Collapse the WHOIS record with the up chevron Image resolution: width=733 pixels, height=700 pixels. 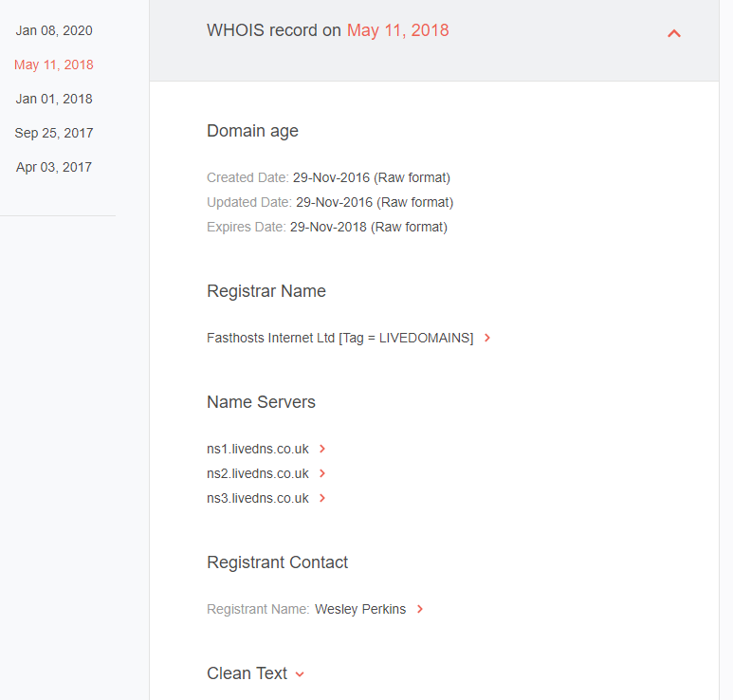[673, 33]
